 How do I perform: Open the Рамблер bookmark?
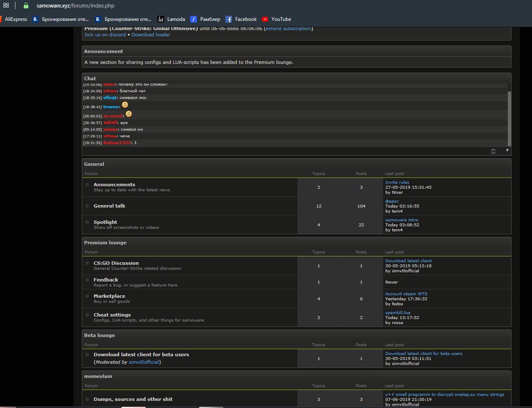[205, 19]
